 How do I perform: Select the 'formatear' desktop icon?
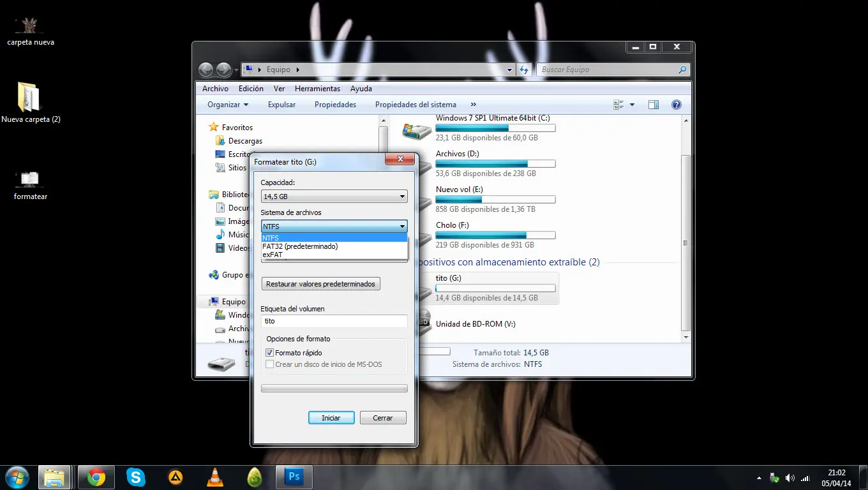[x=31, y=185]
